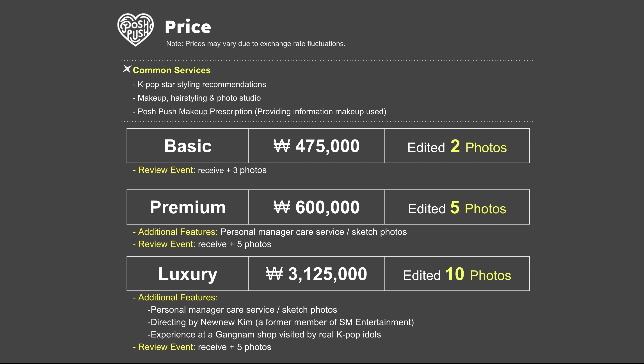Image resolution: width=644 pixels, height=364 pixels.
Task: Click the ₩ 600,000 price cell
Action: click(x=317, y=207)
